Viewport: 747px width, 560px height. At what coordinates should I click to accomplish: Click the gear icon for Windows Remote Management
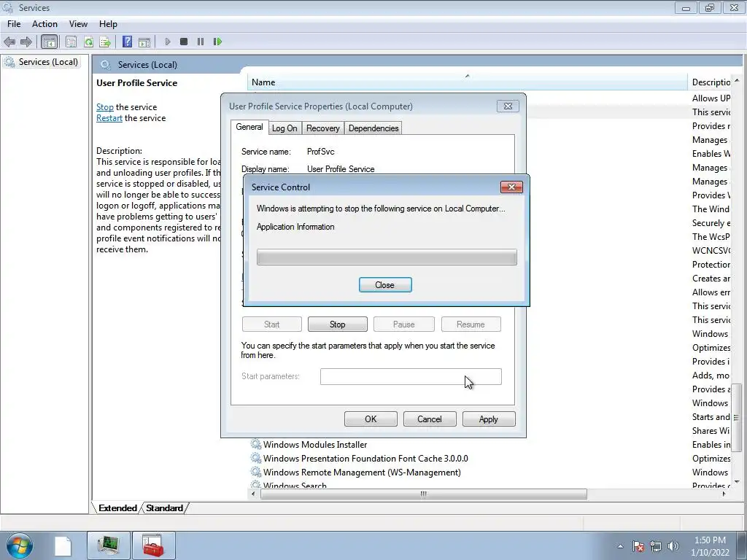point(256,472)
